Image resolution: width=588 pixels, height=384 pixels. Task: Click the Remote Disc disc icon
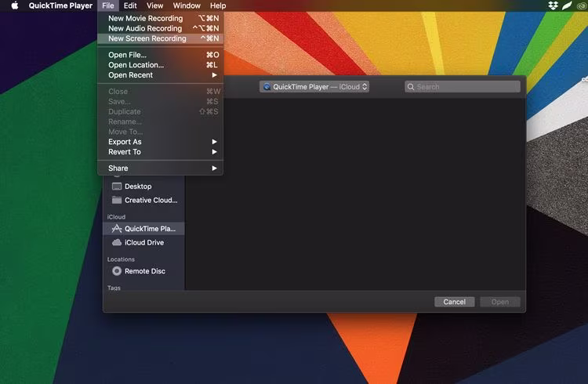click(117, 271)
